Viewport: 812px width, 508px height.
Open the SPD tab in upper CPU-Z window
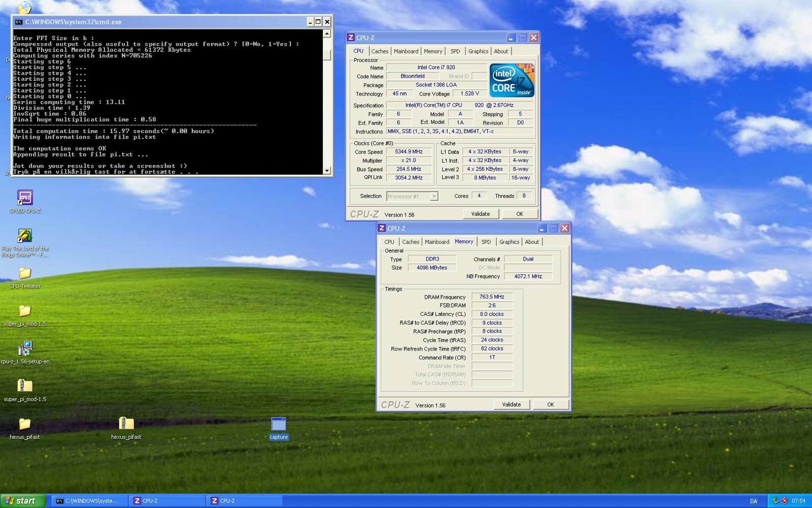click(x=455, y=51)
